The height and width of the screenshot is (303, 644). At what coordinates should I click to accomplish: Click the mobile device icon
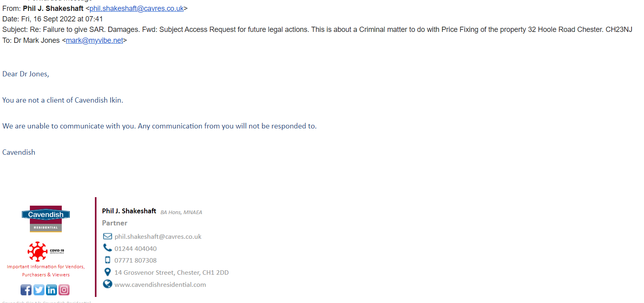[107, 260]
